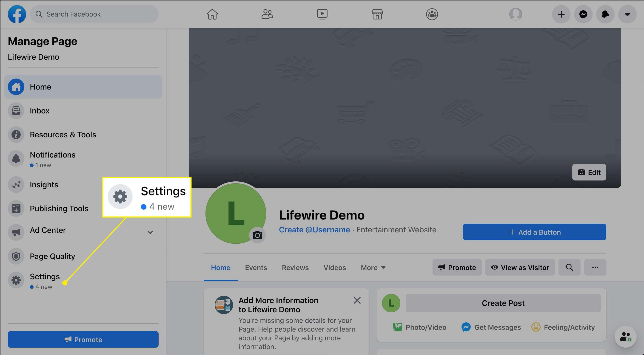Open the Watch video icon

322,14
